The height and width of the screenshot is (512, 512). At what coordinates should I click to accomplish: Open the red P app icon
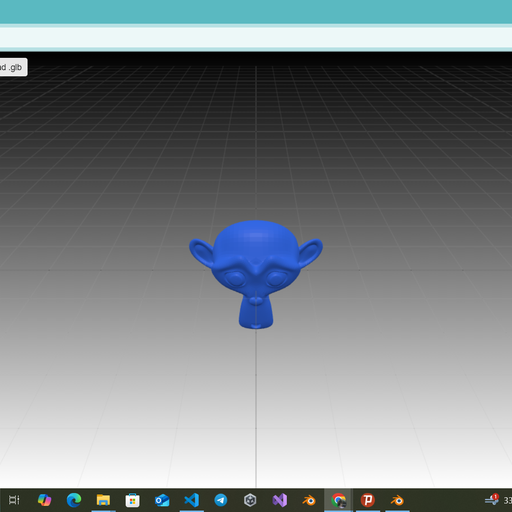pos(368,500)
